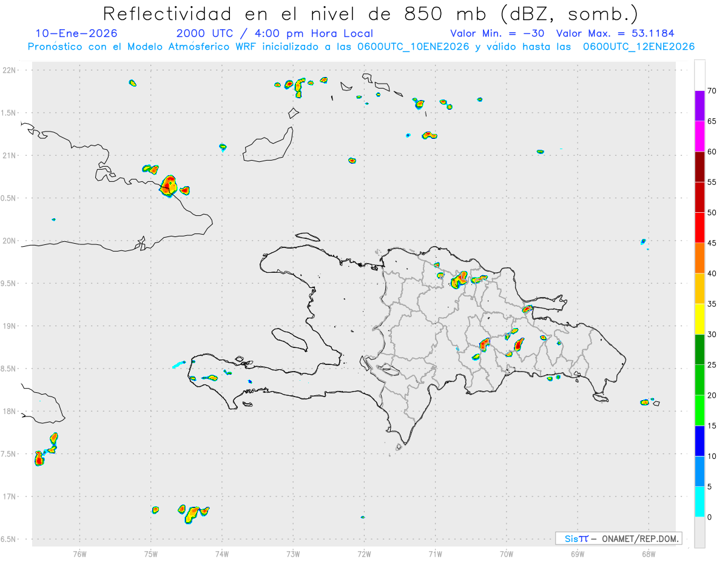
Task: Click the colorbar scale value "70"
Action: click(x=712, y=91)
